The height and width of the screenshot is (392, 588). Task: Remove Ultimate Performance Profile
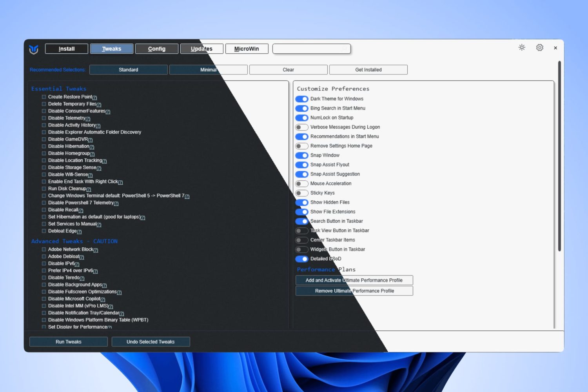coord(354,291)
